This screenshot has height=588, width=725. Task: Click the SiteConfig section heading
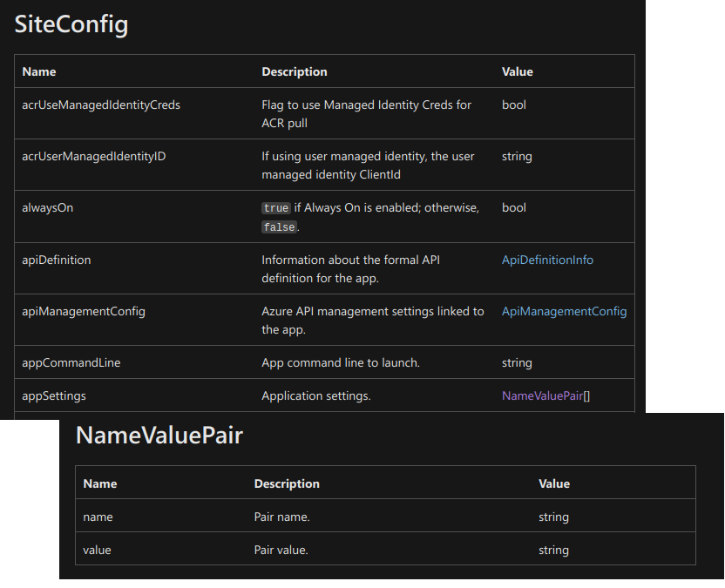click(x=71, y=24)
